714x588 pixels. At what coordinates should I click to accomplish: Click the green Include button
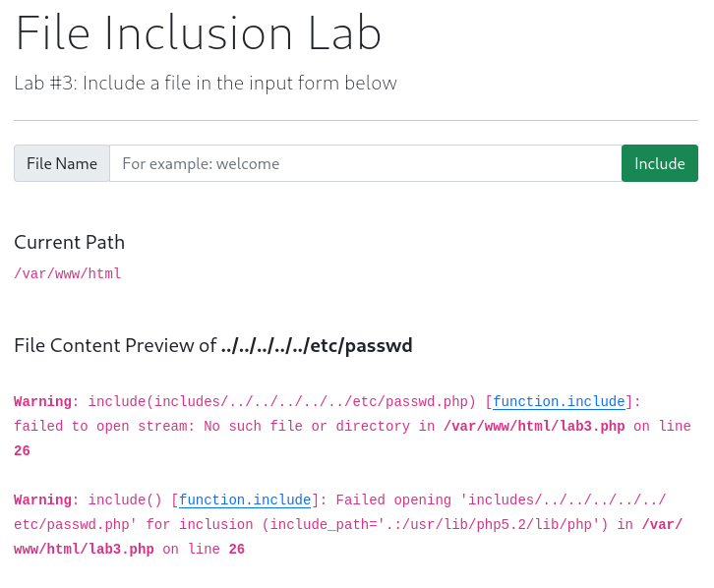[x=659, y=163]
